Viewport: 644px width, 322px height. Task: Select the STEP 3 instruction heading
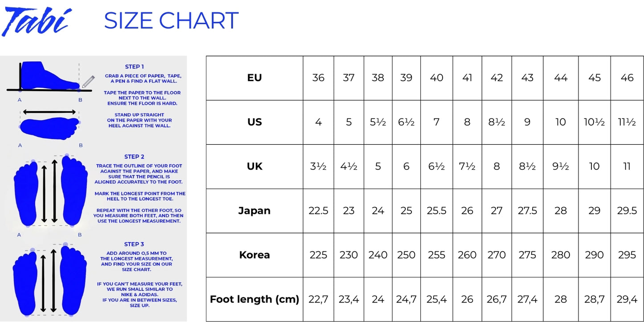134,244
